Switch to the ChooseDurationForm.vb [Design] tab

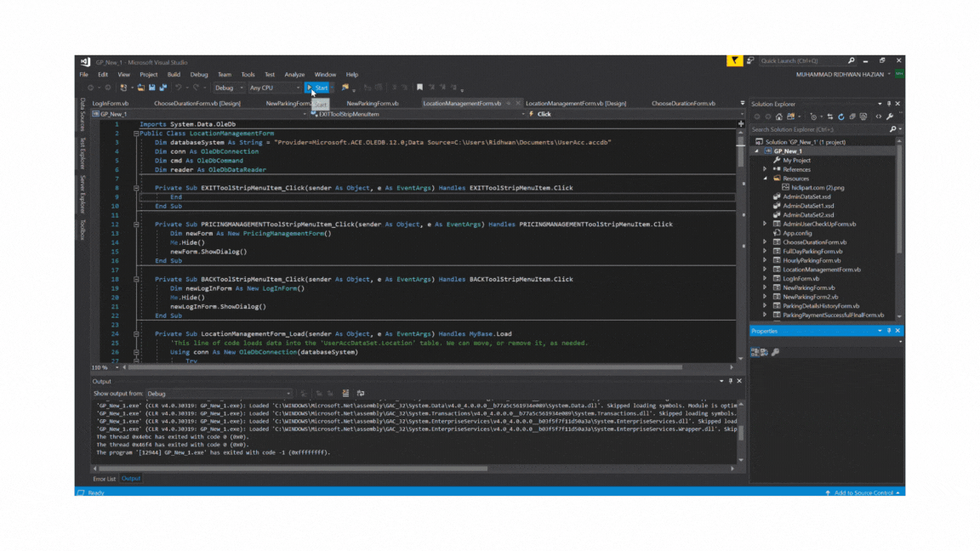click(197, 104)
